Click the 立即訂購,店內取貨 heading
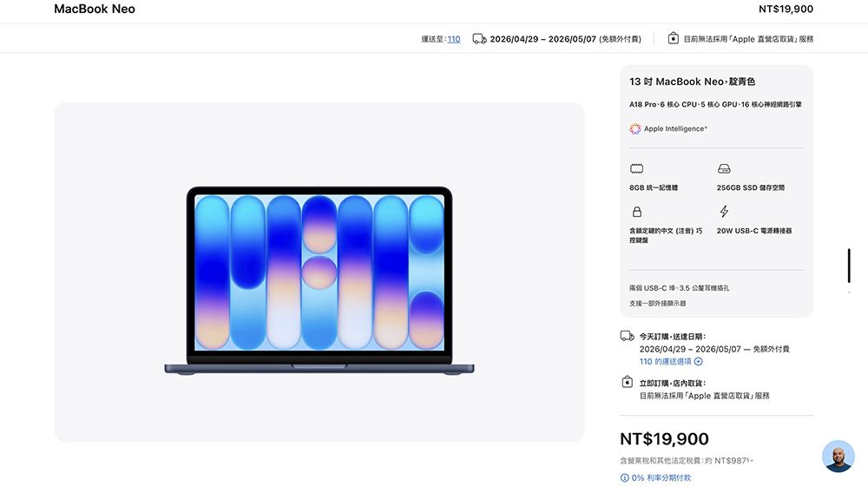This screenshot has height=486, width=868. coord(673,383)
